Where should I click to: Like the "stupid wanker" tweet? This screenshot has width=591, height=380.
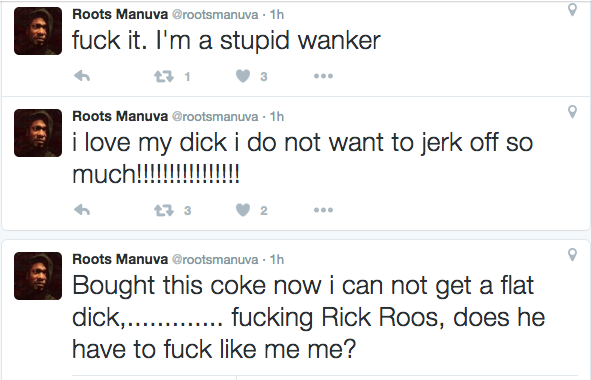(243, 76)
